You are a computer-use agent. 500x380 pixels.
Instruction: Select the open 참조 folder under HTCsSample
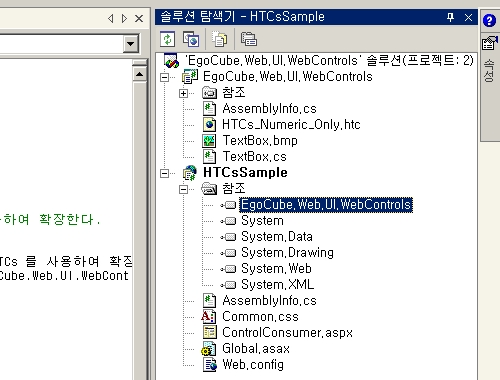(234, 189)
